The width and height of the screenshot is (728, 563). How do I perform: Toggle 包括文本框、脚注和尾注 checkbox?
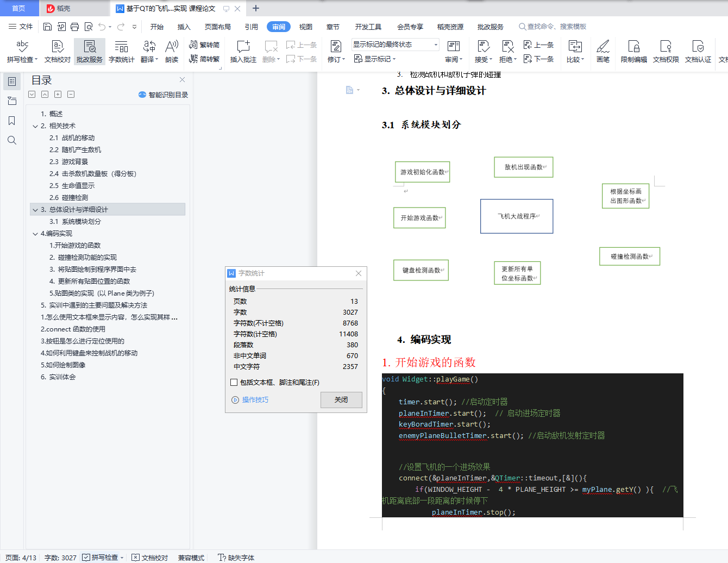(234, 382)
